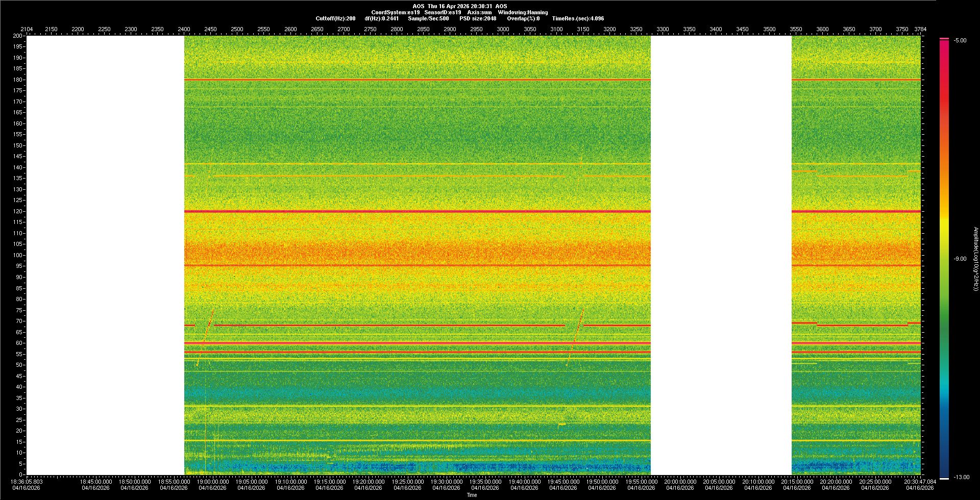Click the 3784 tick label on top axis
The height and width of the screenshot is (500, 980).
pyautogui.click(x=920, y=29)
